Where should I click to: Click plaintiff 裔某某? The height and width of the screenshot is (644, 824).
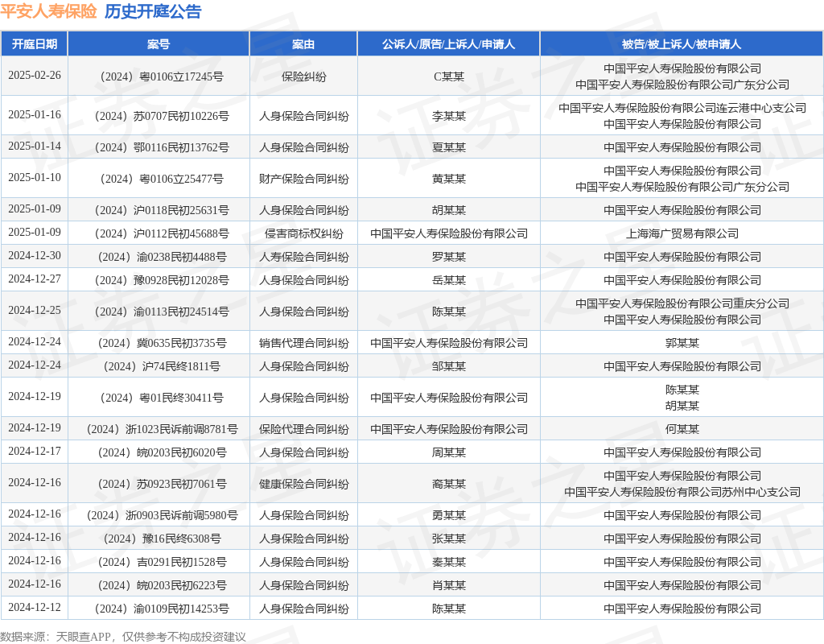click(449, 484)
